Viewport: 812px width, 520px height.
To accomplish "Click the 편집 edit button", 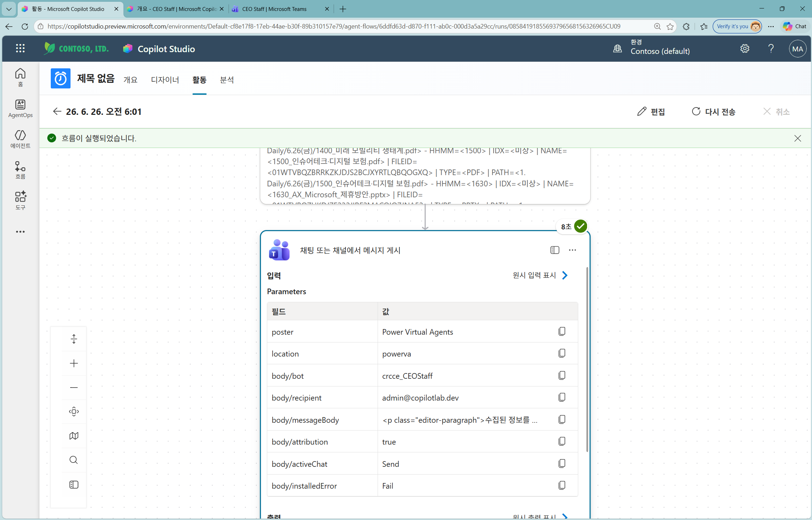I will tap(651, 112).
